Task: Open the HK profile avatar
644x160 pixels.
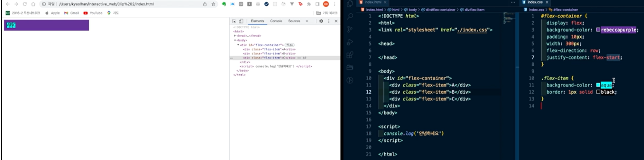Action: (x=326, y=4)
